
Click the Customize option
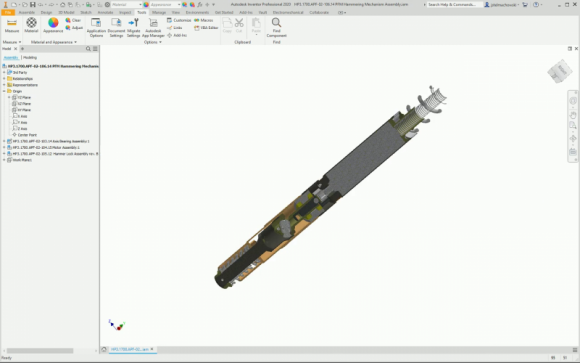(179, 20)
